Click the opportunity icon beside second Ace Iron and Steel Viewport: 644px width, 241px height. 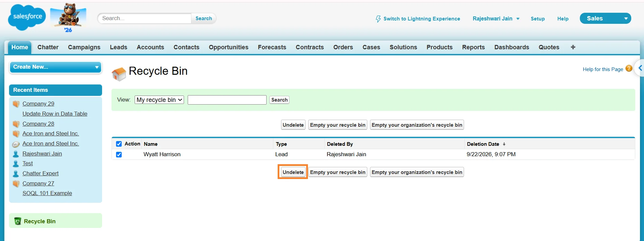pyautogui.click(x=16, y=144)
